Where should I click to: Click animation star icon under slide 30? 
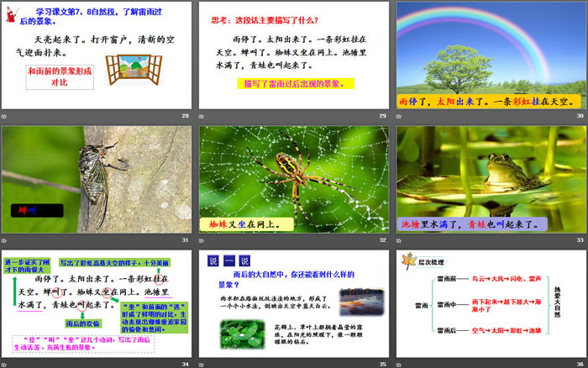pos(399,116)
